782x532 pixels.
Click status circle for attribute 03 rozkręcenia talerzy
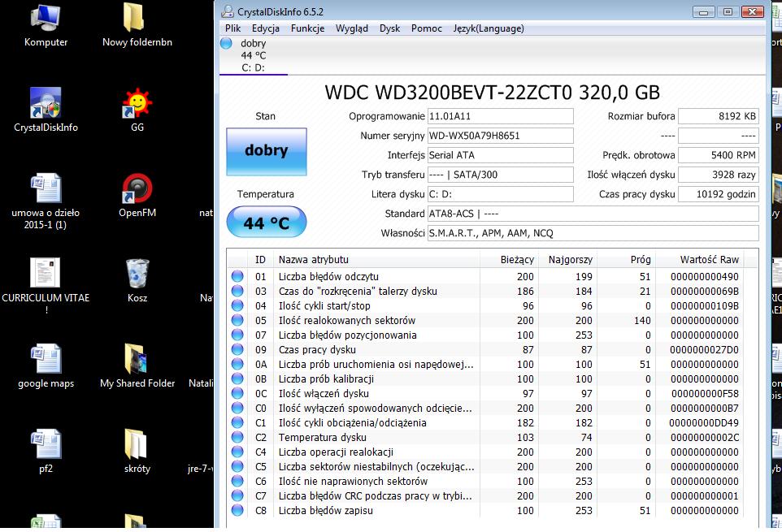[237, 291]
